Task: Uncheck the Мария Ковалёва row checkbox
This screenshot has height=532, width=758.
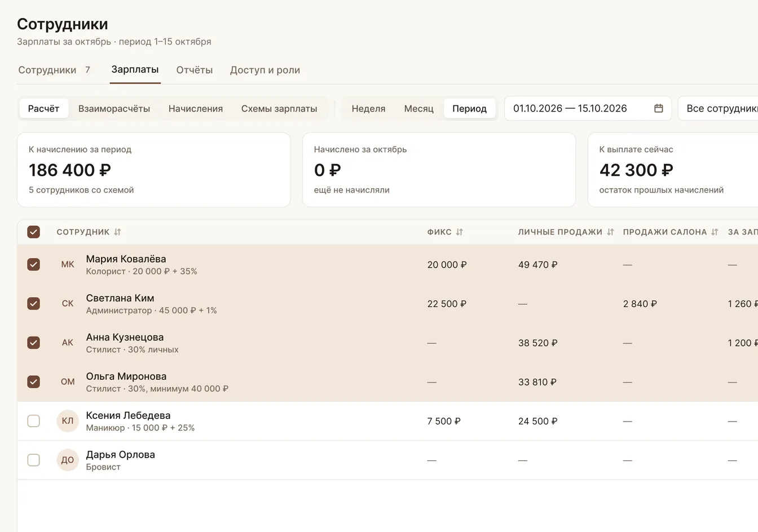Action: [x=34, y=264]
